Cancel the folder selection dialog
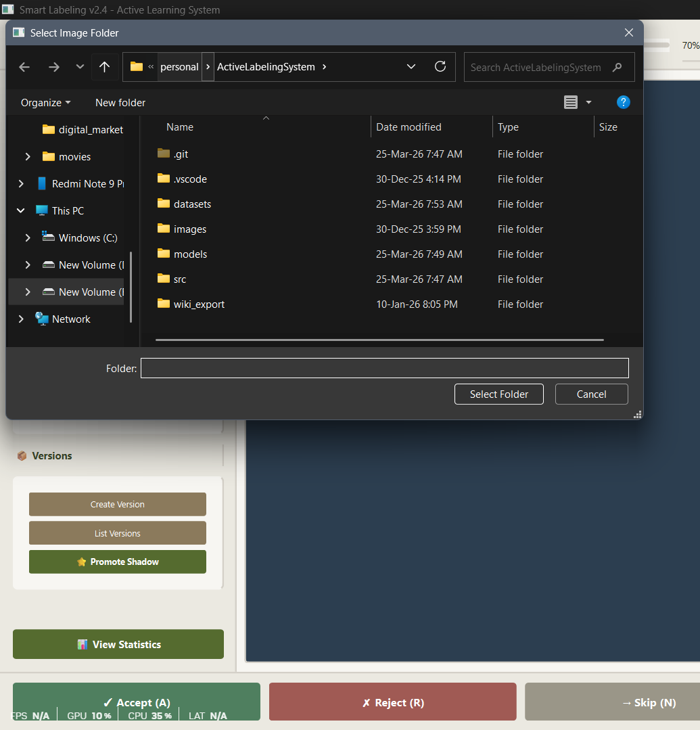The width and height of the screenshot is (700, 730). pyautogui.click(x=591, y=394)
